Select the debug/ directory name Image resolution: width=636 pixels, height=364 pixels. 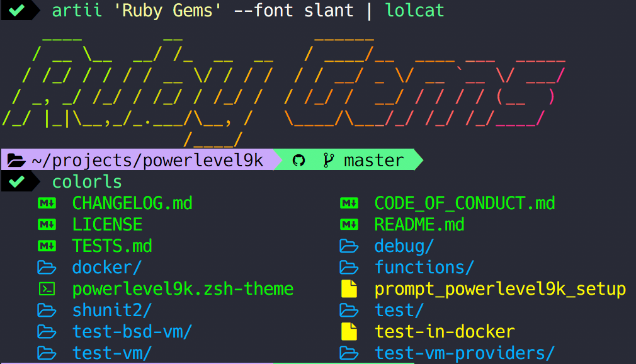click(x=404, y=246)
